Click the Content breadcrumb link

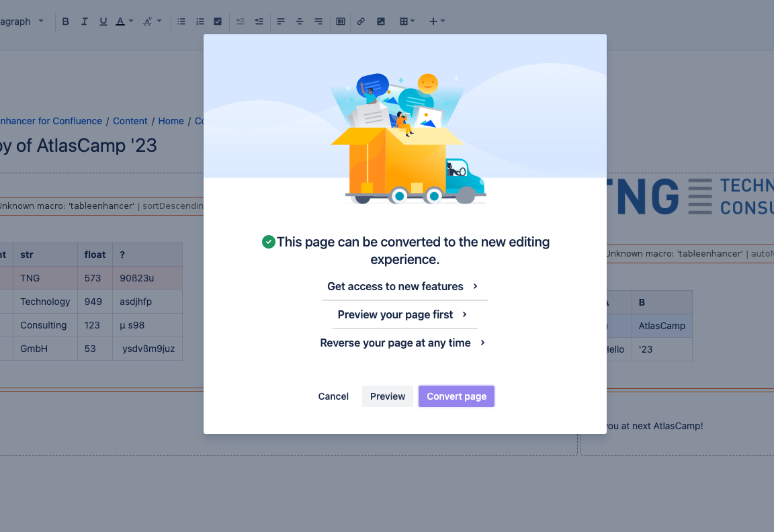130,121
